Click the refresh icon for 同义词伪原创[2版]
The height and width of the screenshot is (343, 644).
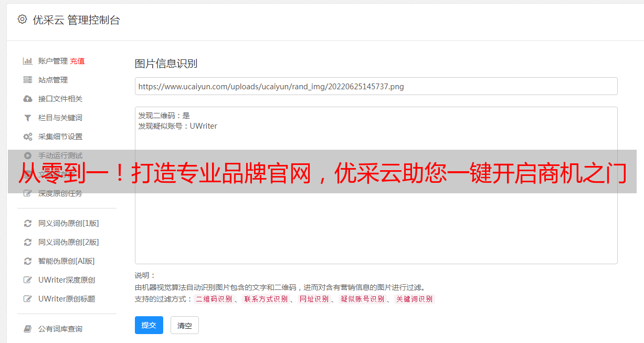[x=28, y=242]
